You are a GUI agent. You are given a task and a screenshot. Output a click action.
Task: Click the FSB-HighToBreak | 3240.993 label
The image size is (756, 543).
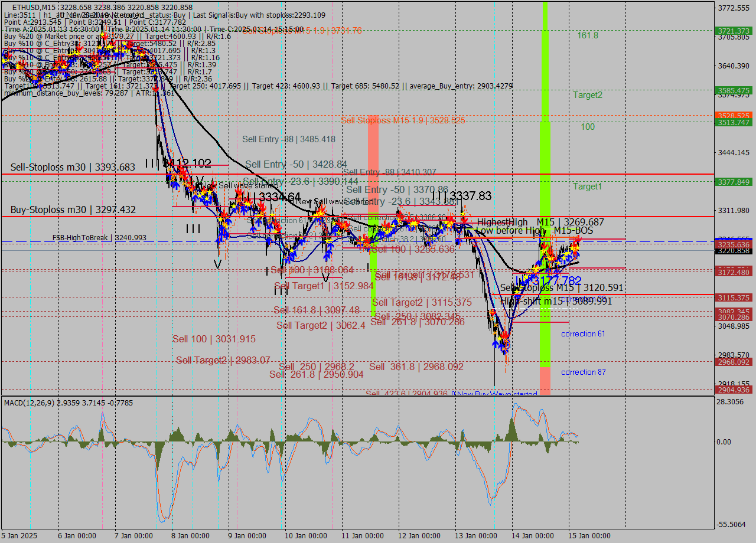pos(99,238)
